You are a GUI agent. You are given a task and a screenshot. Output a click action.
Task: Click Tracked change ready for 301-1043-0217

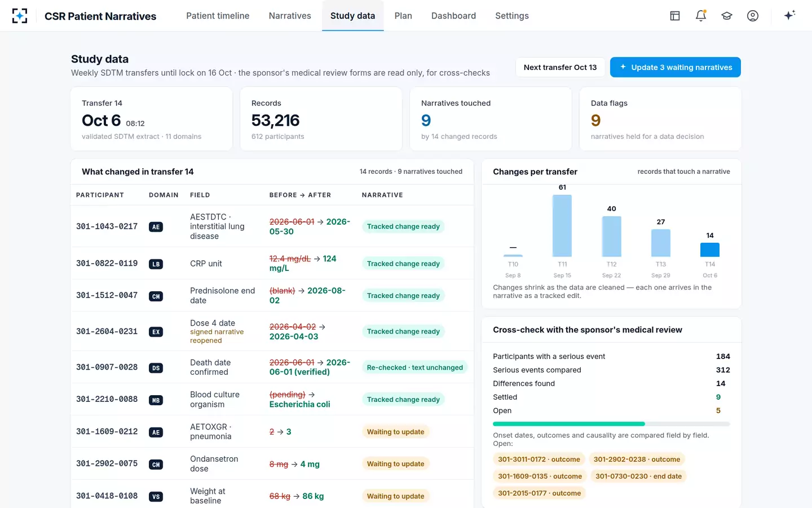pos(403,226)
